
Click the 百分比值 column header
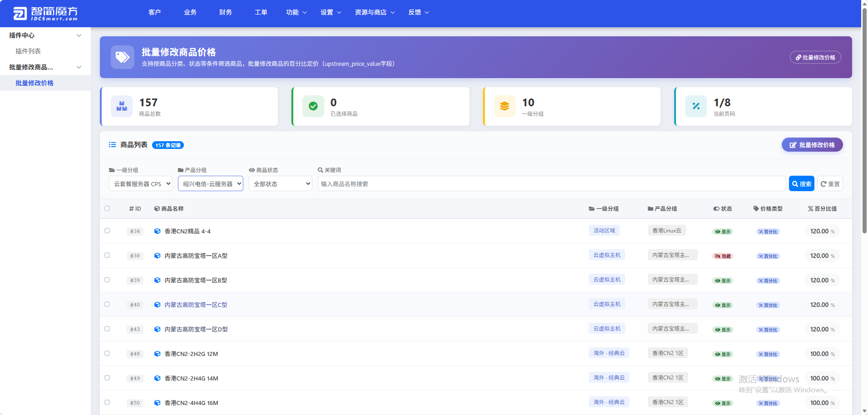[823, 209]
